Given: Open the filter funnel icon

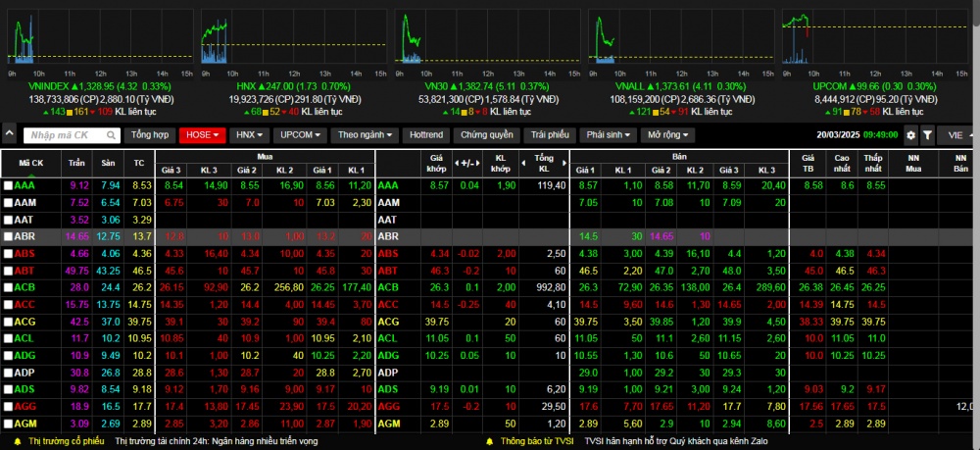Looking at the screenshot, I should point(927,135).
